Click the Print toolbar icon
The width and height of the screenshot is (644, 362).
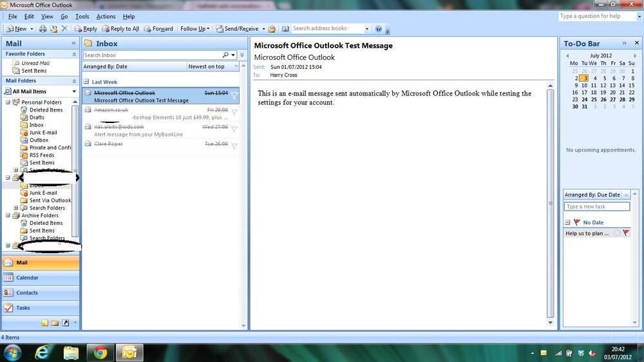(43, 29)
